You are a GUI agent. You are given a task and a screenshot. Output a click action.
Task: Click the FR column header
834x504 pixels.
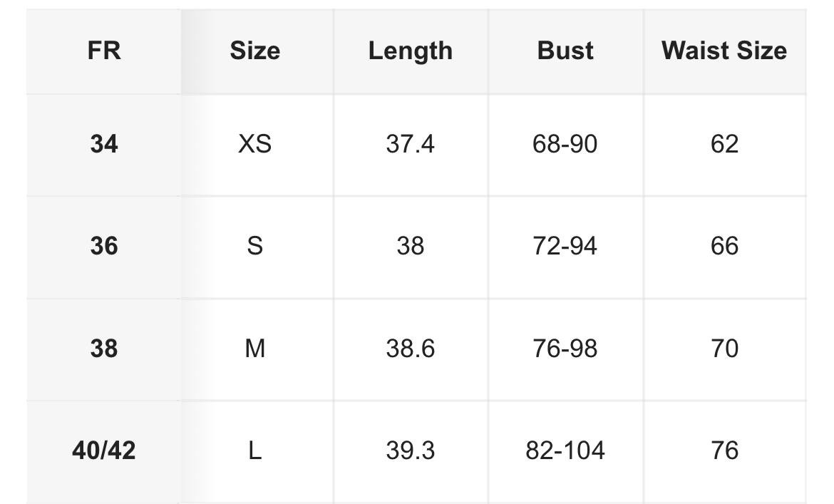[x=104, y=51]
